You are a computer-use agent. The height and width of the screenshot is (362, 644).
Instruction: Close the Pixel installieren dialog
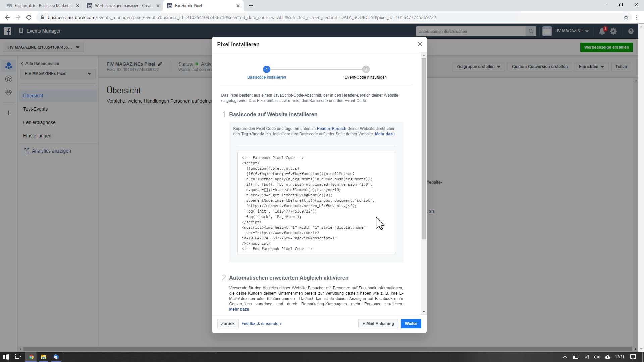click(x=420, y=44)
